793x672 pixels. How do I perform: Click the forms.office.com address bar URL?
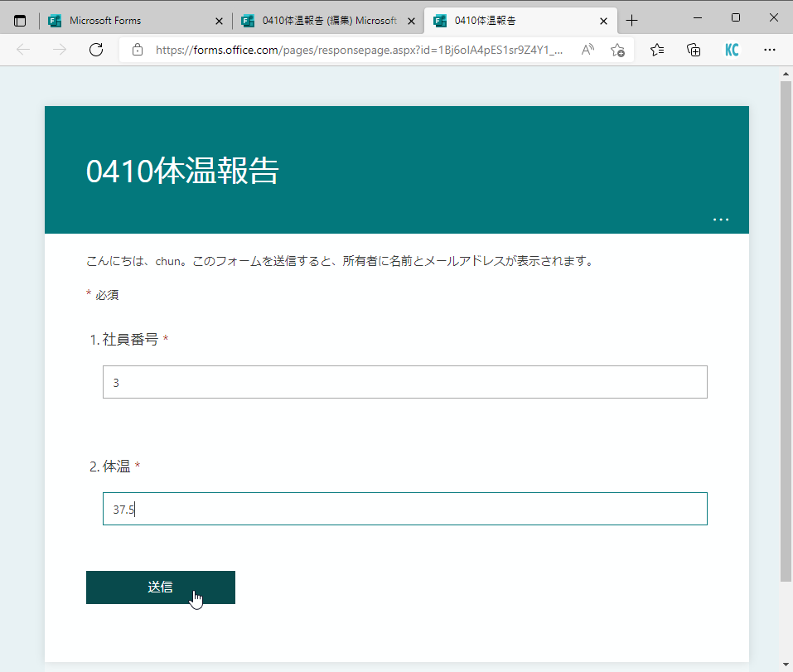tap(359, 50)
